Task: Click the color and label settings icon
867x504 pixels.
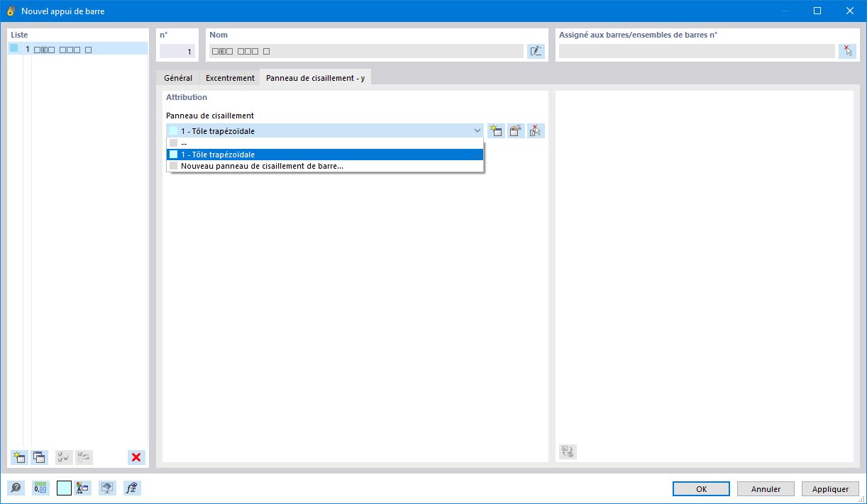Action: click(83, 488)
